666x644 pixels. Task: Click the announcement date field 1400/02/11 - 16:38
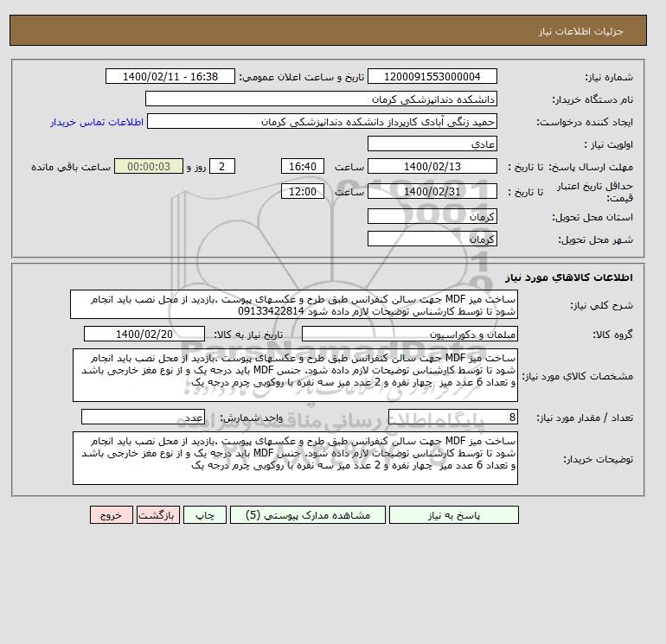pos(170,76)
